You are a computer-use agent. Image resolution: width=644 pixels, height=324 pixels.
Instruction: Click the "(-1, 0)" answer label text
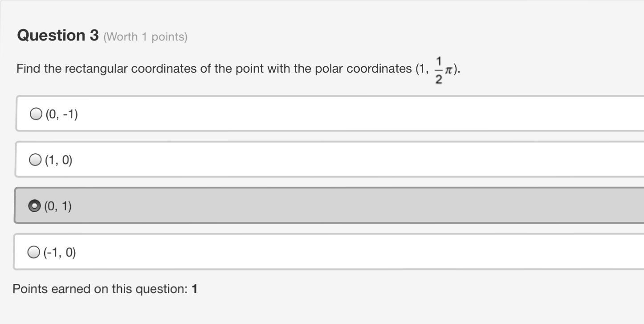[60, 253]
